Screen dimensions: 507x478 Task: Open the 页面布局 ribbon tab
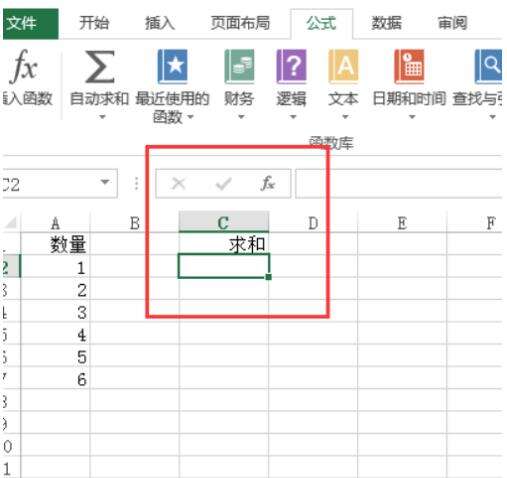click(240, 23)
